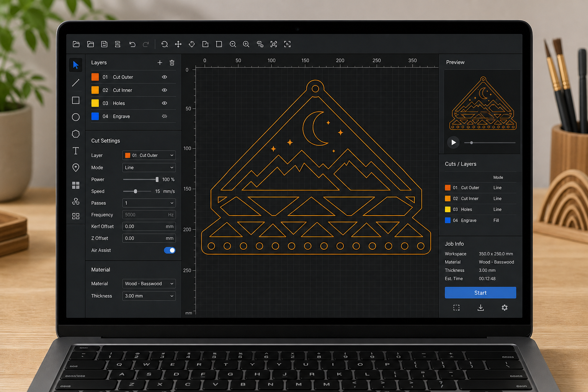Start the laser job
The width and height of the screenshot is (588, 392).
[x=480, y=293]
